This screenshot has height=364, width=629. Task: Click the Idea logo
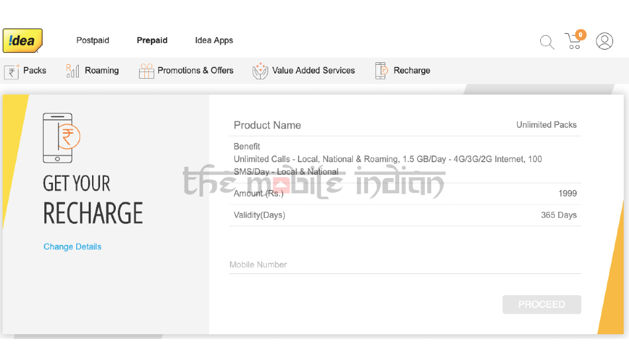[23, 40]
